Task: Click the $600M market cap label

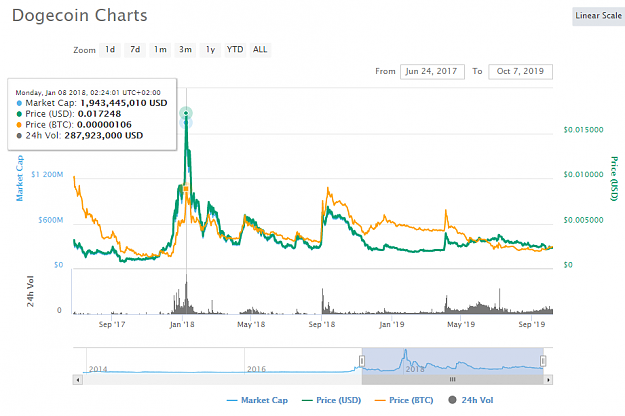Action: pyautogui.click(x=51, y=220)
